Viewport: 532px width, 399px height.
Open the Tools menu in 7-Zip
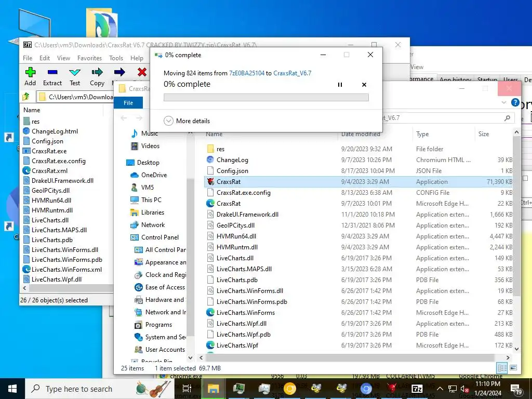coord(116,58)
